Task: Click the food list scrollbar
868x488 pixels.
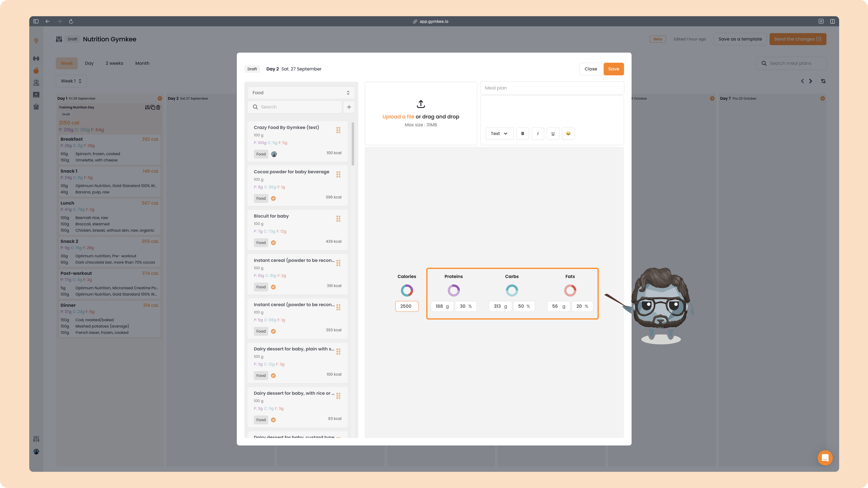Action: pos(353,144)
